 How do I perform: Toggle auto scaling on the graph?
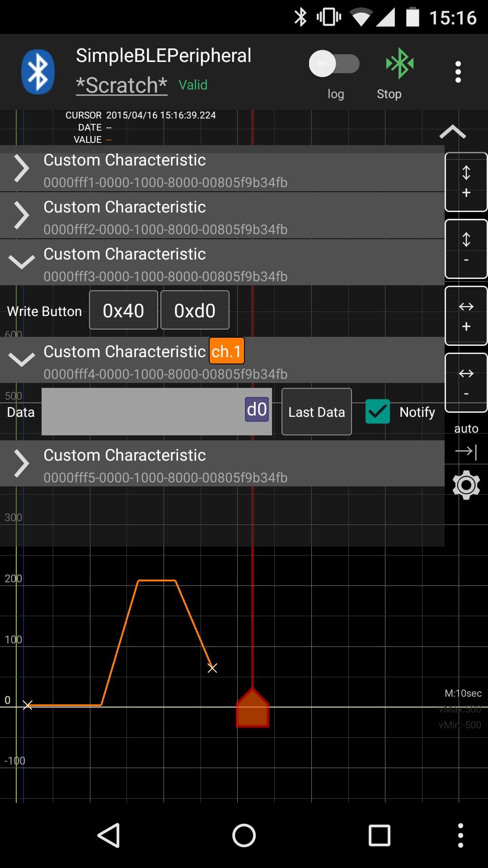tap(466, 428)
